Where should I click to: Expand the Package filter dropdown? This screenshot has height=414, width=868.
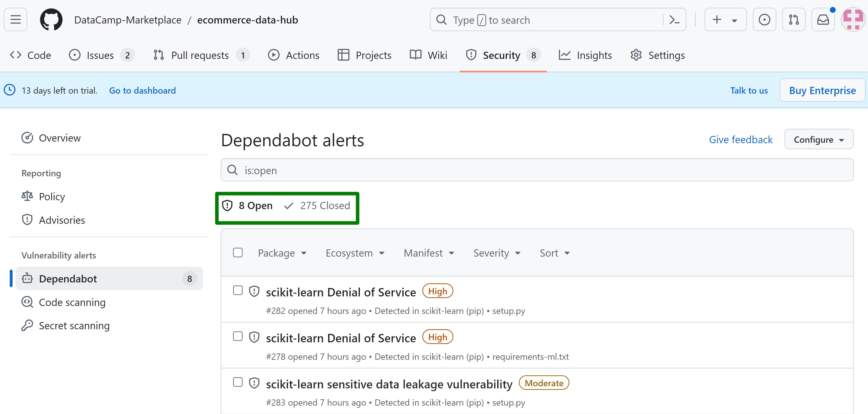(x=282, y=253)
